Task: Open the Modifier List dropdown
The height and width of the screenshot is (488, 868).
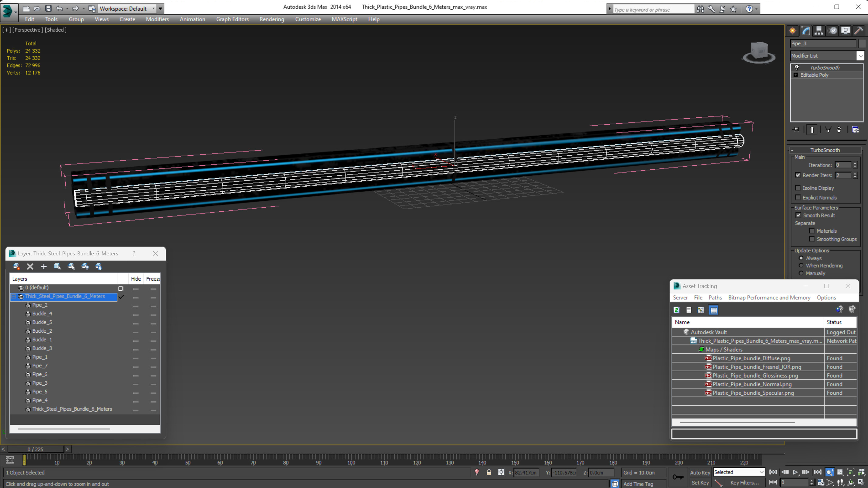Action: (x=860, y=56)
